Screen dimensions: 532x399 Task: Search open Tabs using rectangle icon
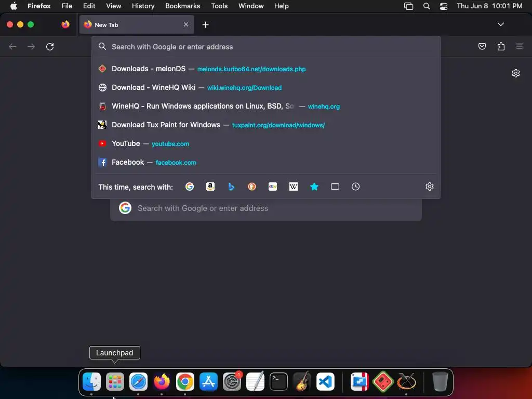335,187
